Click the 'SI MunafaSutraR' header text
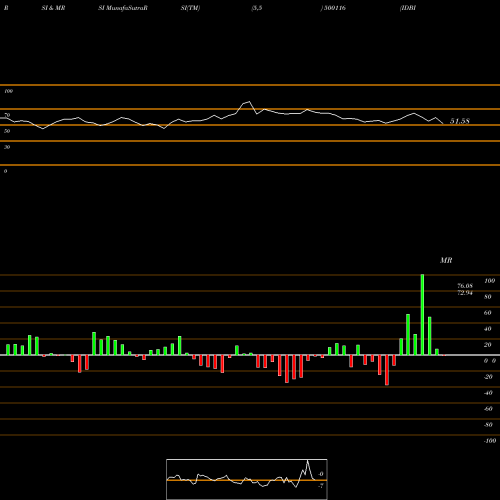This screenshot has width=500, height=500. click(123, 8)
